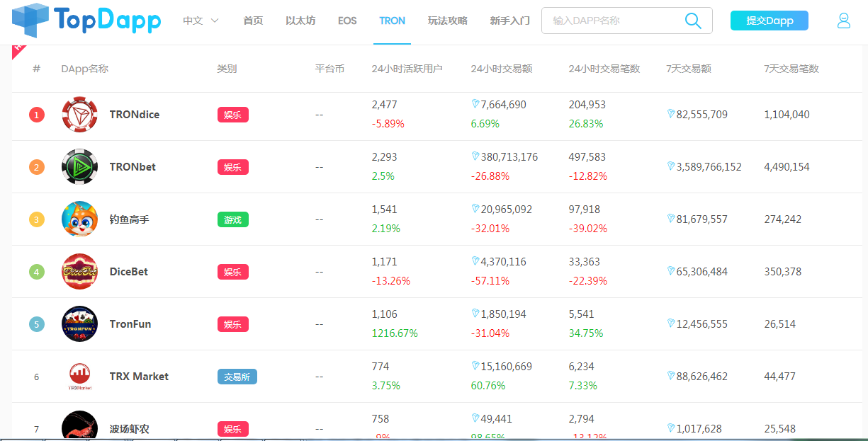Image resolution: width=868 pixels, height=441 pixels.
Task: Click the 1,104,040 transaction count
Action: click(x=787, y=114)
